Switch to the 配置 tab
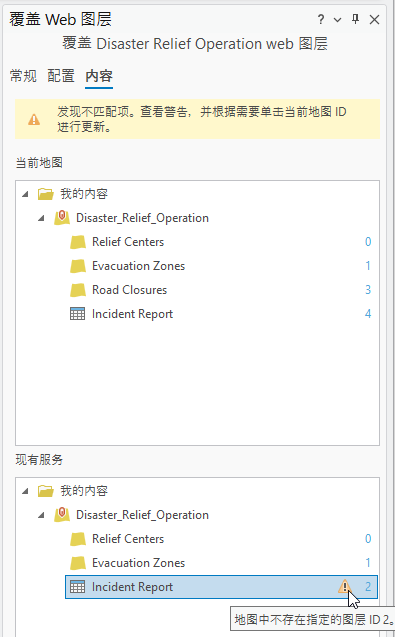Viewport: 395px width, 637px height. point(61,76)
